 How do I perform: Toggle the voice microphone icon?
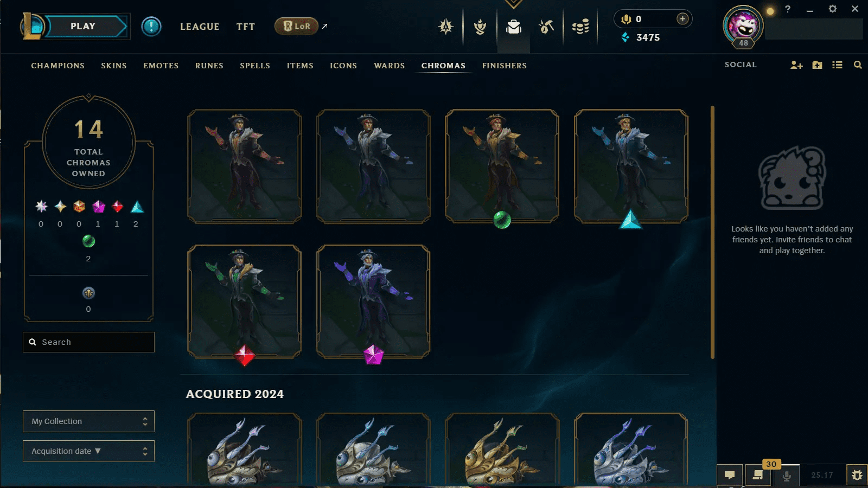coord(787,476)
